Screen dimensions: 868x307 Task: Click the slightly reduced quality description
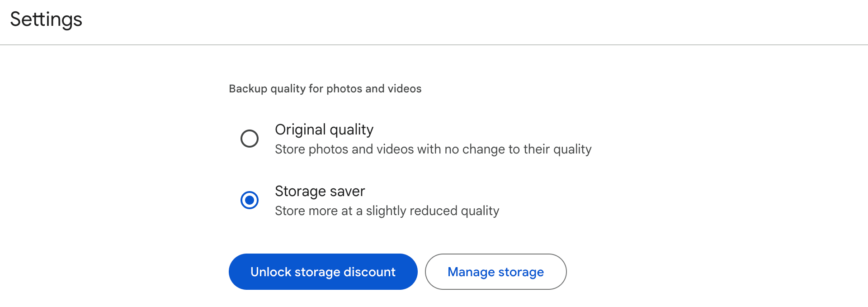[387, 211]
